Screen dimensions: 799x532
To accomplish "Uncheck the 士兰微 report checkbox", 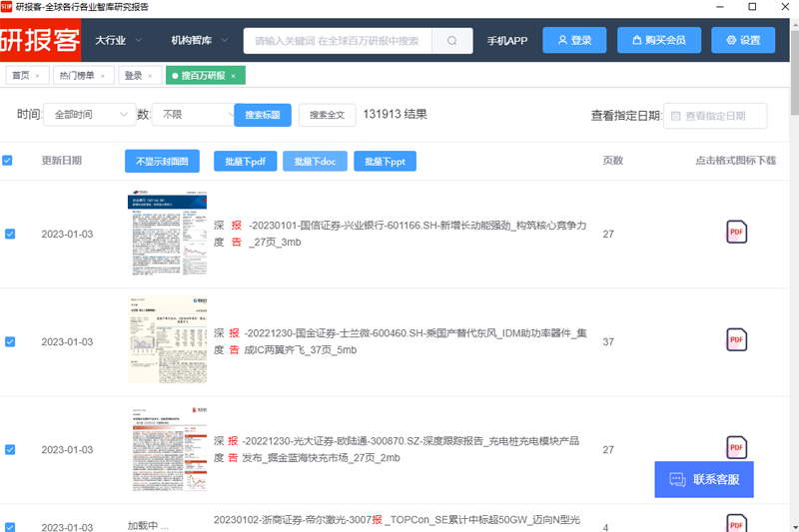I will 10,341.
